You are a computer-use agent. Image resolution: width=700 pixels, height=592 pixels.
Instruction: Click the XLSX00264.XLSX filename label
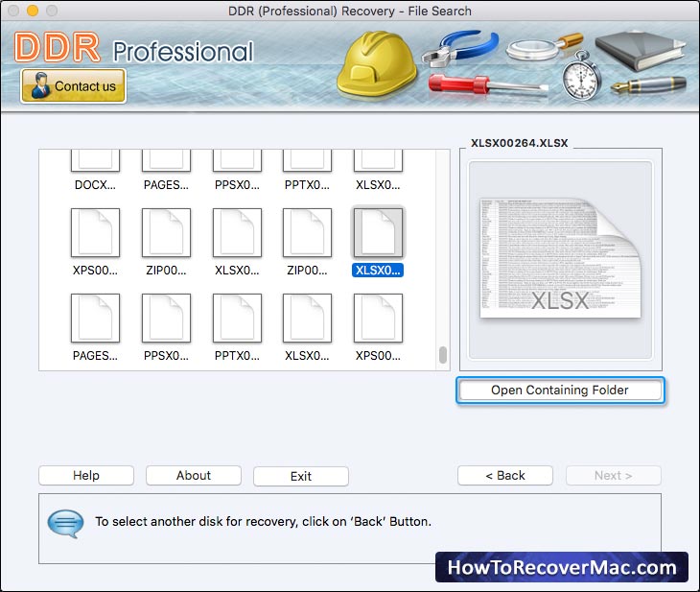tap(519, 143)
